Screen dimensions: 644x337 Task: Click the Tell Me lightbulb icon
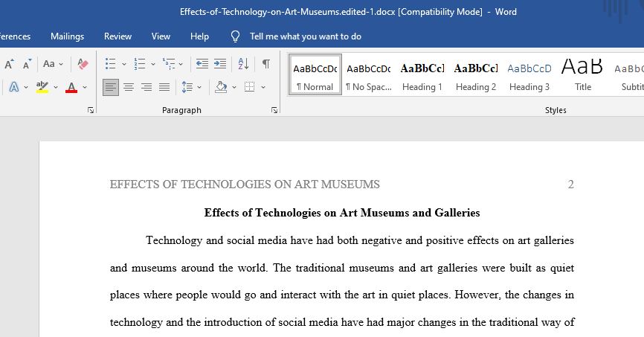coord(235,36)
